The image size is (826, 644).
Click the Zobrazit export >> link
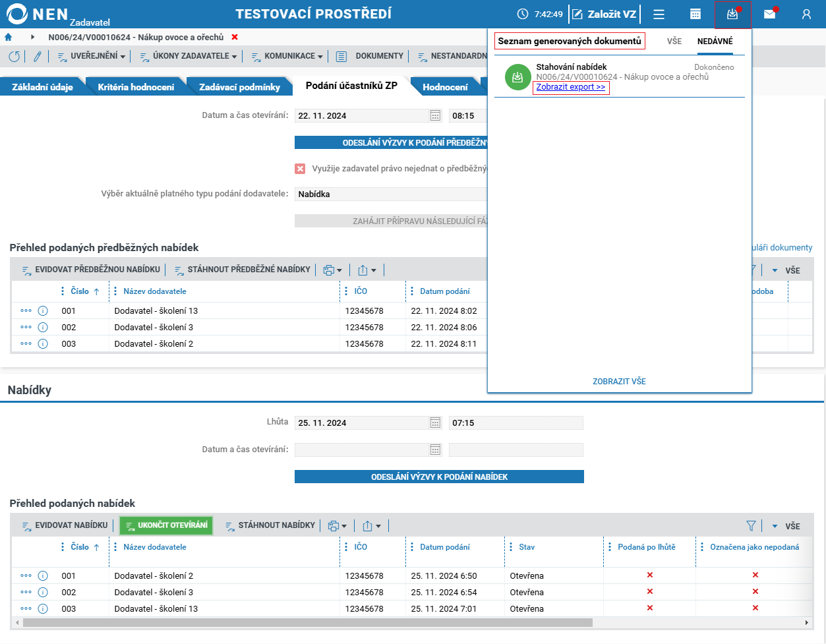[571, 87]
